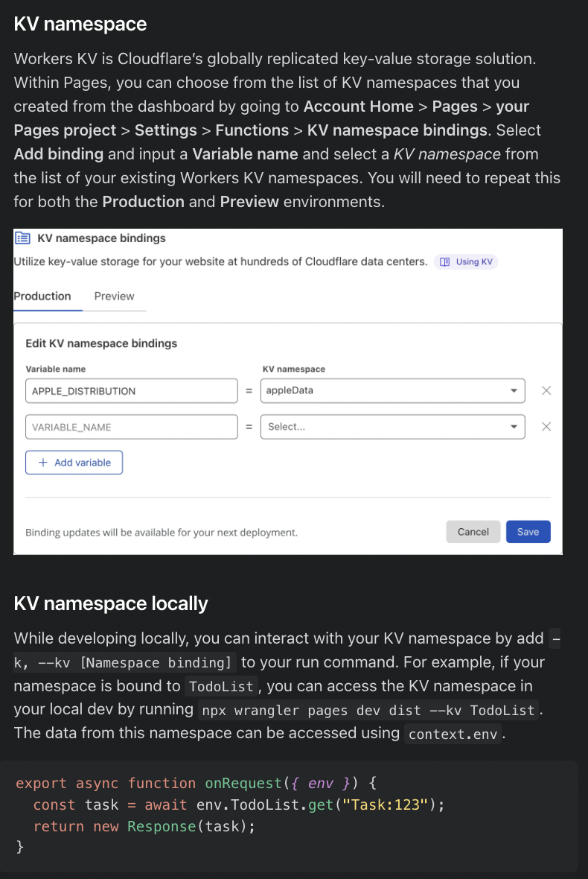
Task: Click the context.env inline code
Action: point(454,734)
